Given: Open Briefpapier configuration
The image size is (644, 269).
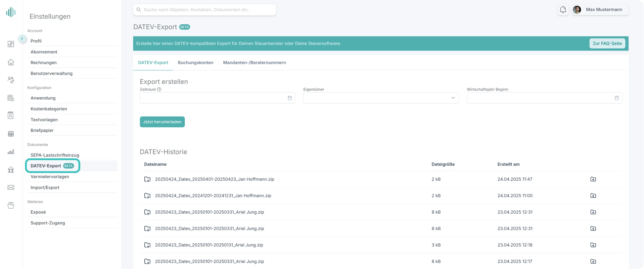Looking at the screenshot, I should pos(72,130).
